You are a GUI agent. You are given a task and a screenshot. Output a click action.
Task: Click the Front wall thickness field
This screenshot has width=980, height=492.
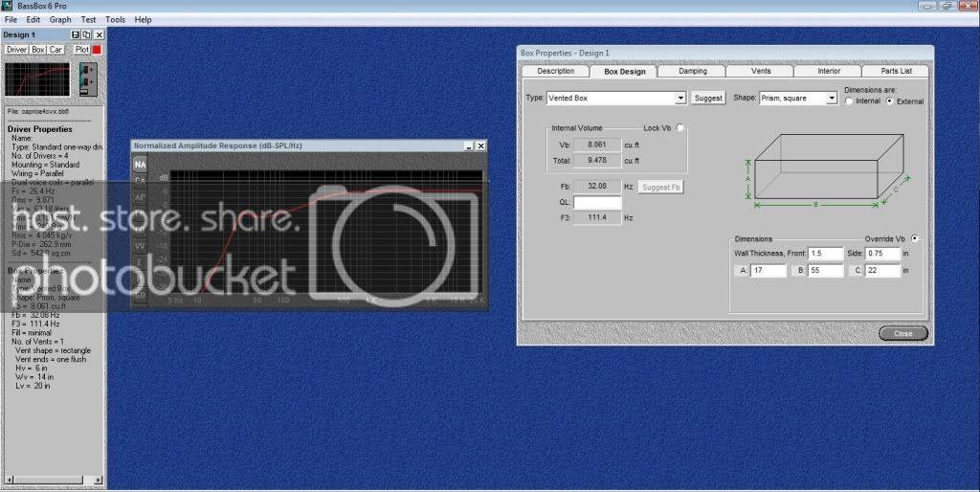[x=826, y=254]
